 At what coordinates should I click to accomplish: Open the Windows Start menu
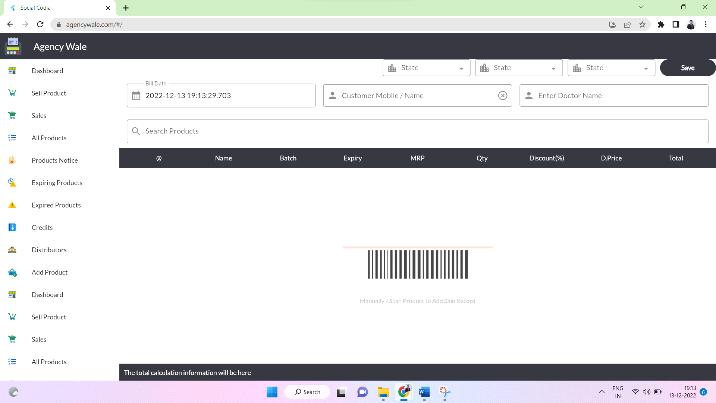point(272,392)
